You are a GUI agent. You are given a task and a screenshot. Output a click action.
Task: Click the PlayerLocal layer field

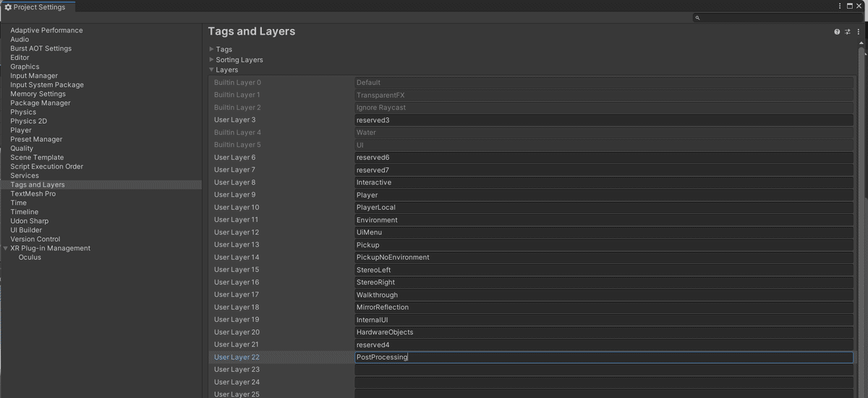[x=604, y=208]
